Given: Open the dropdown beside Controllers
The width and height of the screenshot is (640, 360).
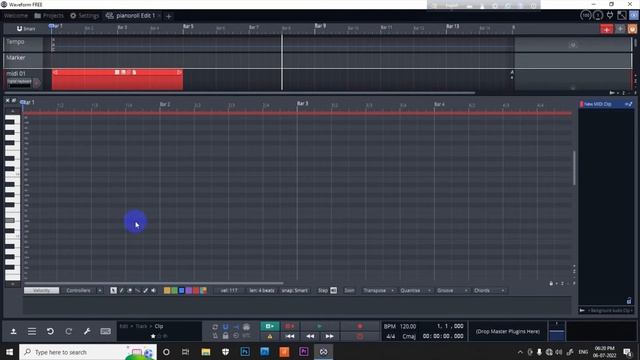Looking at the screenshot, I should coord(100,291).
